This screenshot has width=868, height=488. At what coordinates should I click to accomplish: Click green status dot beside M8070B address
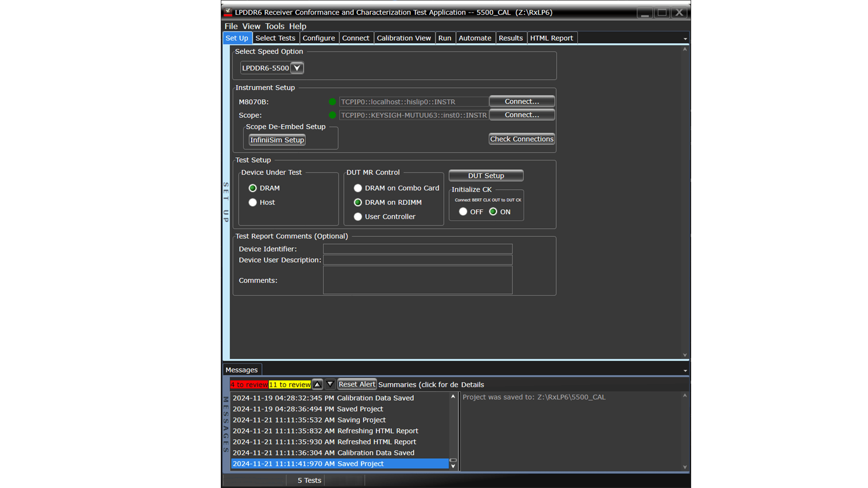pos(332,101)
